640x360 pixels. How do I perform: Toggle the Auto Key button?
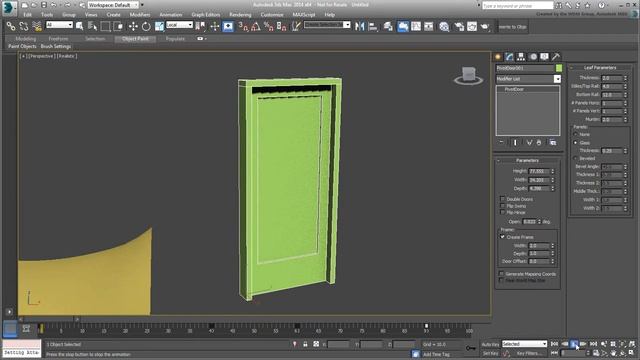click(x=490, y=344)
